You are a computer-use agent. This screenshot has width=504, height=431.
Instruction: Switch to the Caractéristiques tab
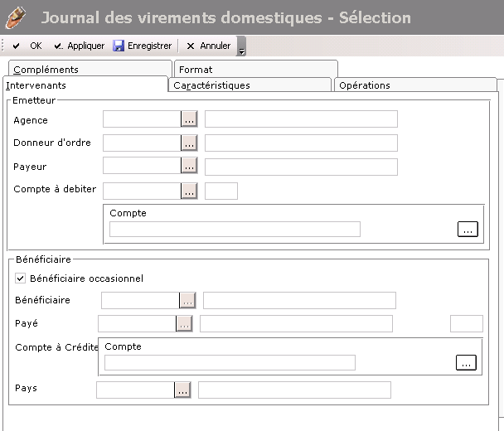[211, 85]
